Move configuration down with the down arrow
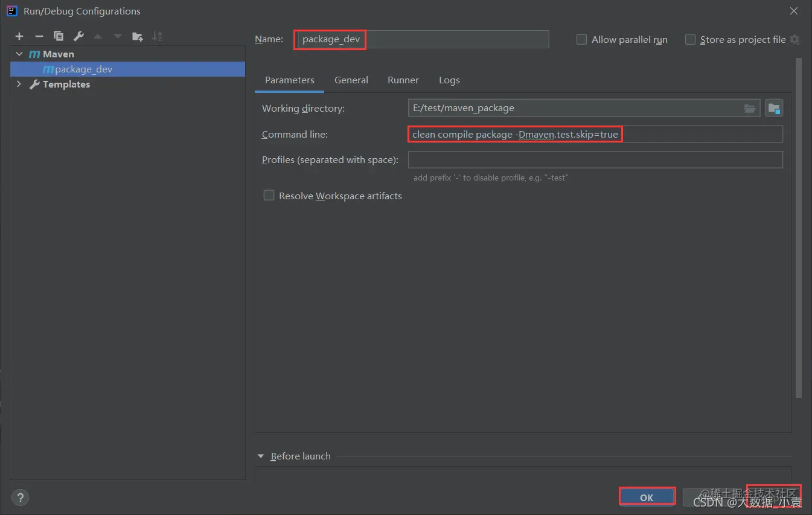The width and height of the screenshot is (812, 515). pos(118,36)
